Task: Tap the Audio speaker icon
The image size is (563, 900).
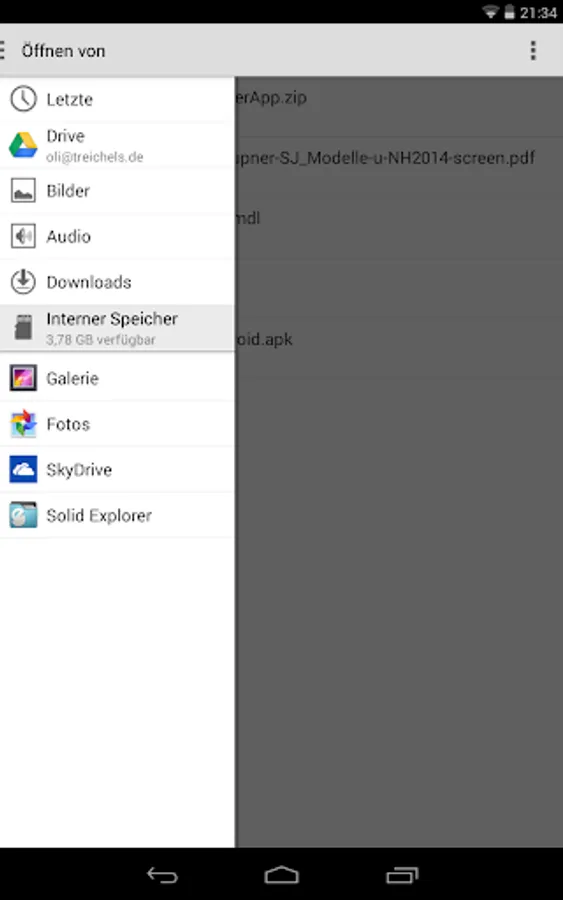Action: 23,236
